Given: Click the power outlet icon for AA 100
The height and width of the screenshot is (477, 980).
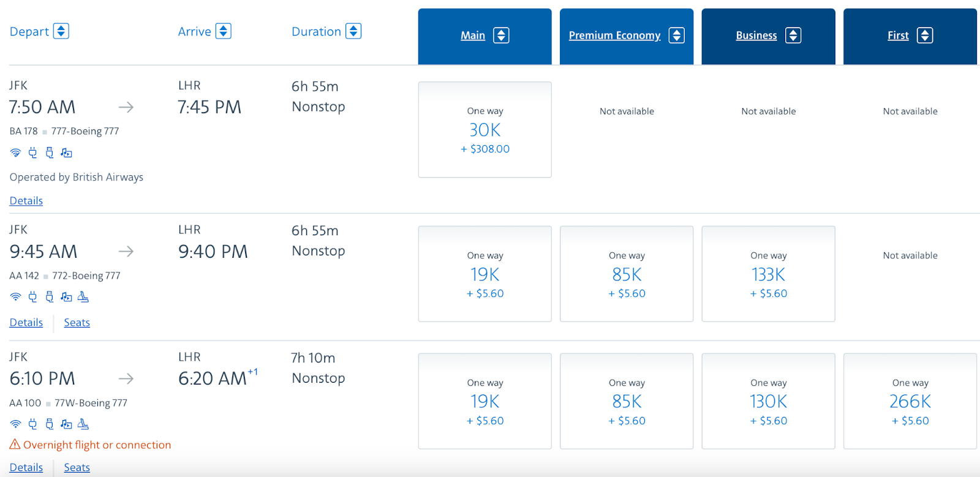Looking at the screenshot, I should point(32,424).
